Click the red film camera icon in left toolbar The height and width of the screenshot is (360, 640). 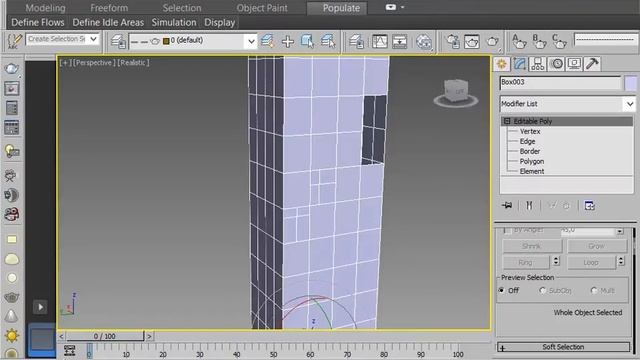[12, 214]
